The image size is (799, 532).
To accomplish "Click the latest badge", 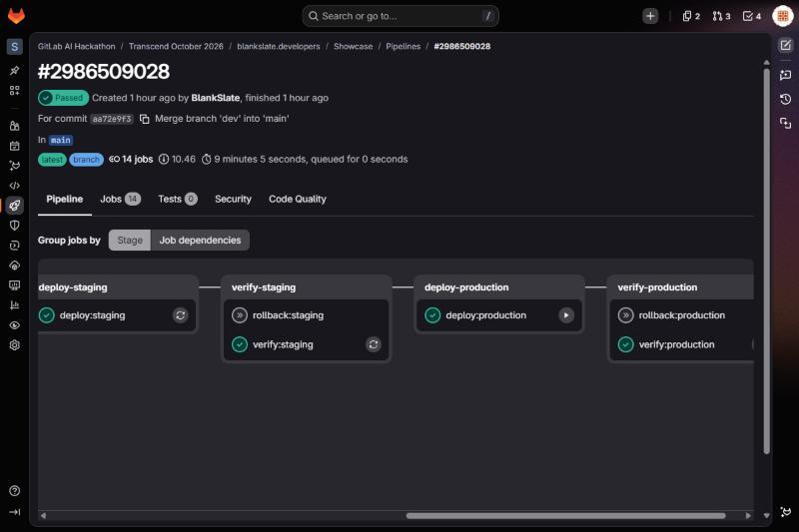I will (x=52, y=160).
